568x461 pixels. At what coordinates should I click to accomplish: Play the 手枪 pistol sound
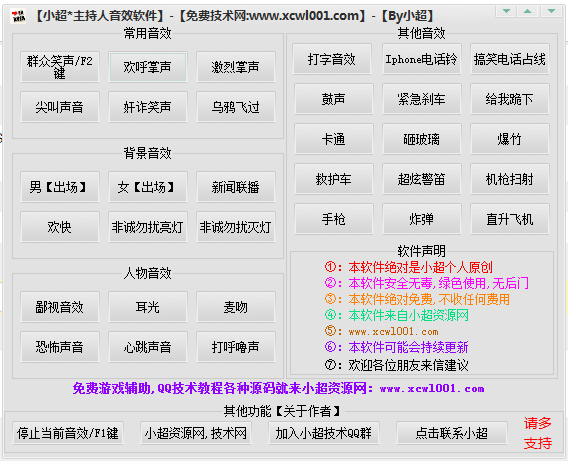(334, 219)
